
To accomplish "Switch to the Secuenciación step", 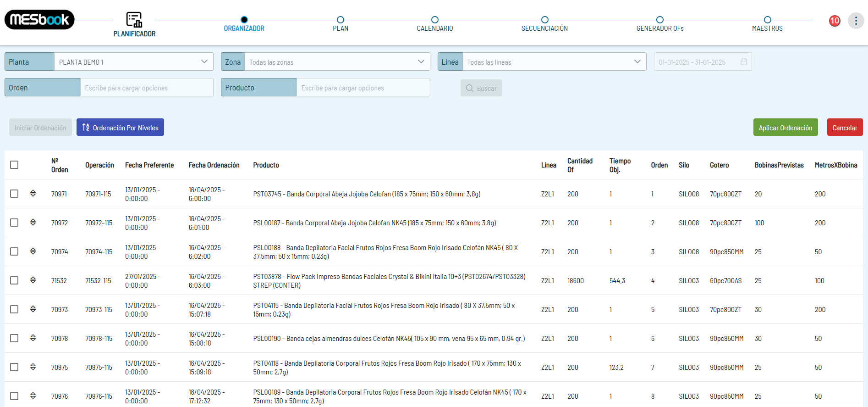I will click(544, 20).
